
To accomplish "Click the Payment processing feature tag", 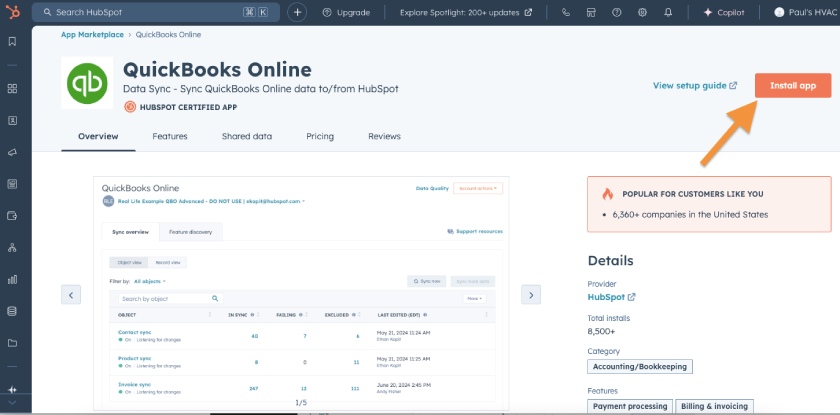I will coord(630,406).
